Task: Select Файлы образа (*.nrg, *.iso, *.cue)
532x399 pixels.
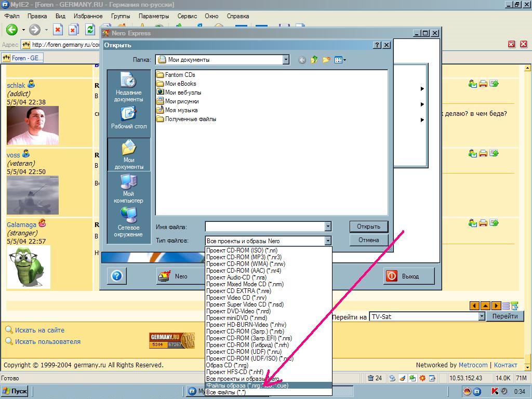Action: 269,385
